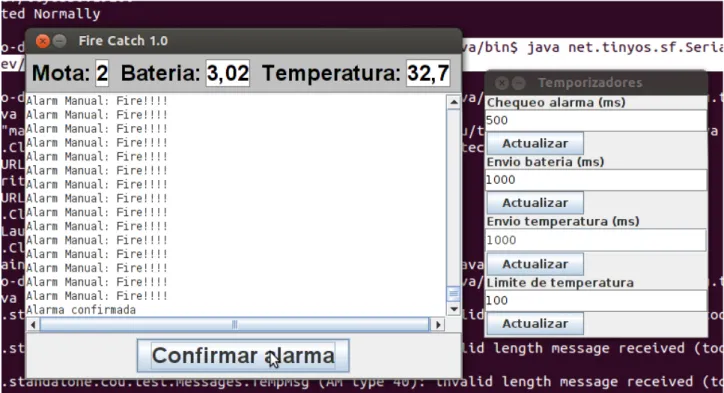This screenshot has height=393, width=724.
Task: Close the Temporizadores window
Action: pyautogui.click(x=502, y=83)
